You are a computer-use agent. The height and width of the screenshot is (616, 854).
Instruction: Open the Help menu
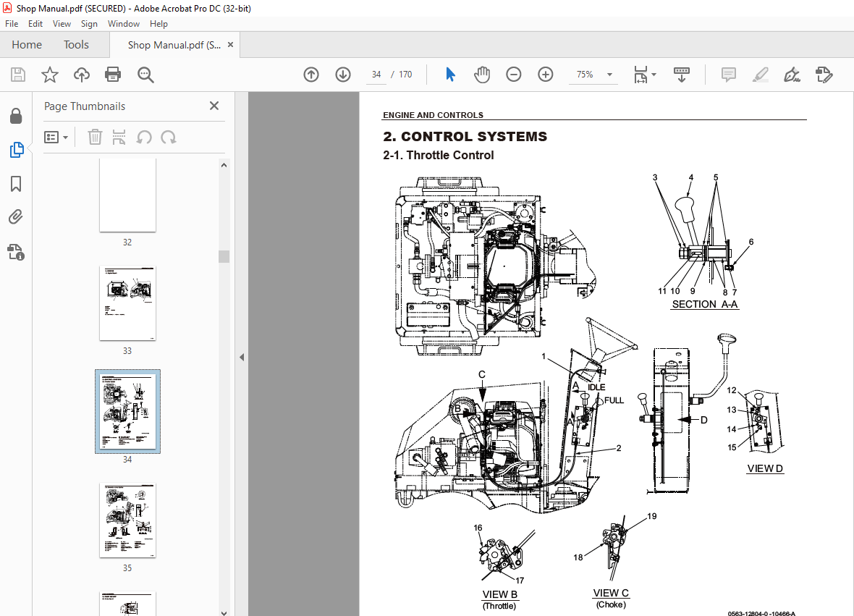pyautogui.click(x=158, y=24)
